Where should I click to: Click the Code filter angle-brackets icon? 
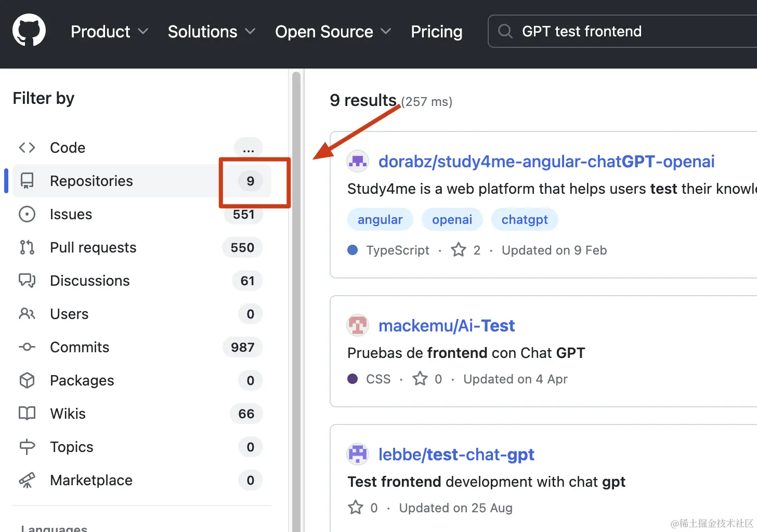coord(27,148)
